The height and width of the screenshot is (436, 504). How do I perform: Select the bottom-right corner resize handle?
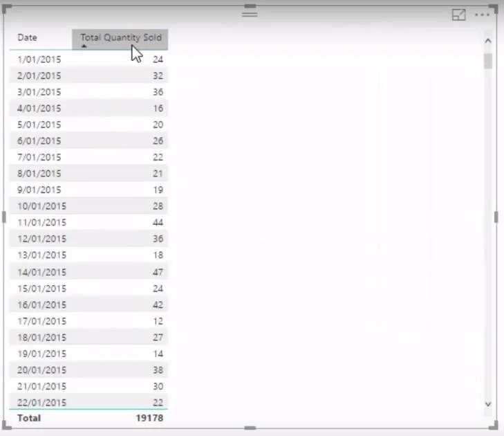(494, 426)
